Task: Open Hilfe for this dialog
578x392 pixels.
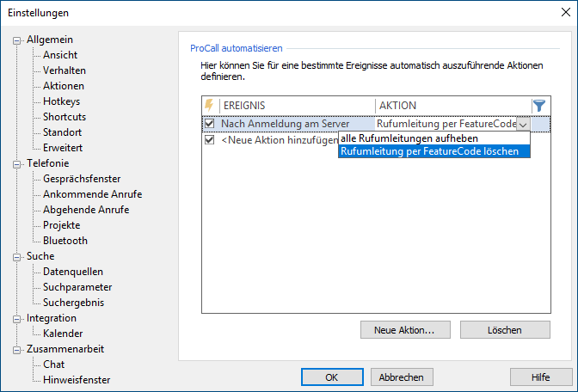Action: click(x=541, y=377)
